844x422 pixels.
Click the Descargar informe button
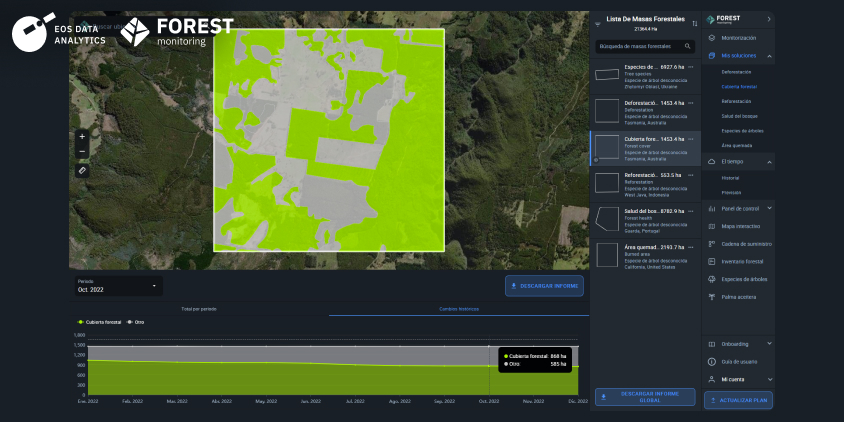[x=544, y=286]
